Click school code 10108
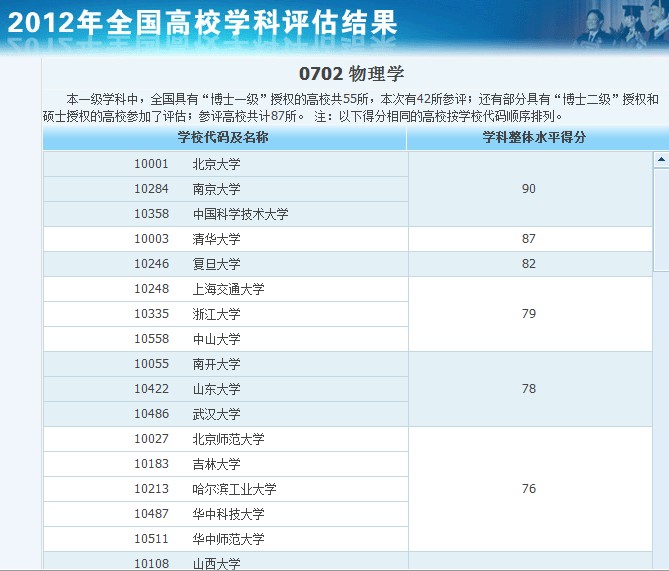 151,564
